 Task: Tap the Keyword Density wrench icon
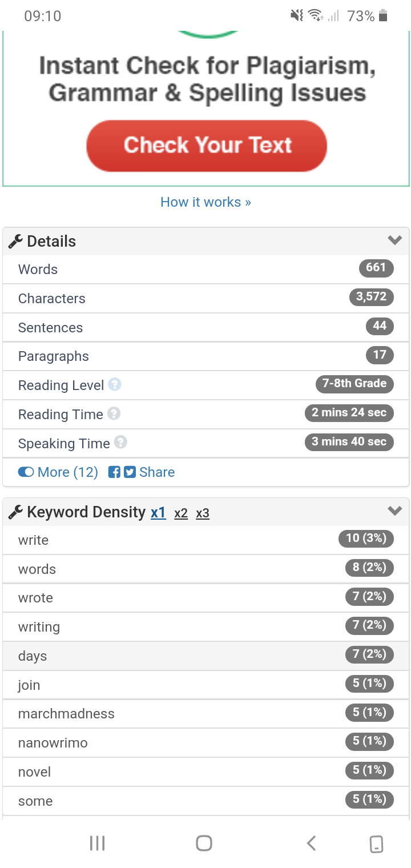[x=15, y=512]
